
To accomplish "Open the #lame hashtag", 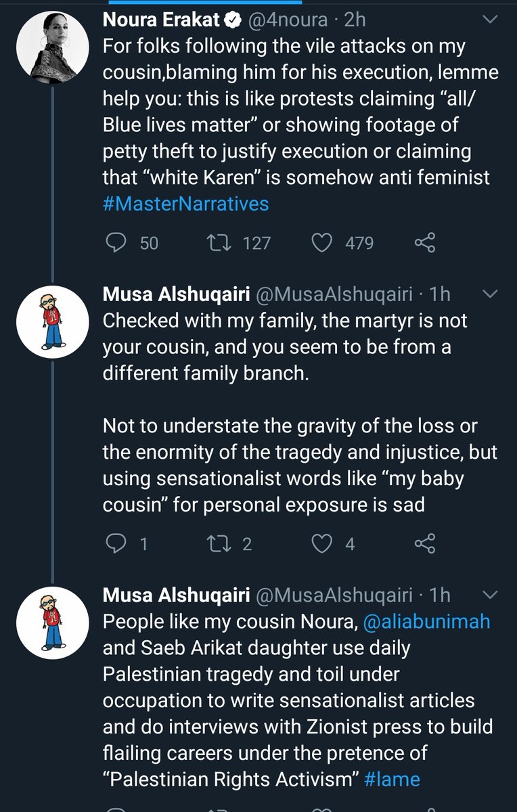I will pos(391,779).
